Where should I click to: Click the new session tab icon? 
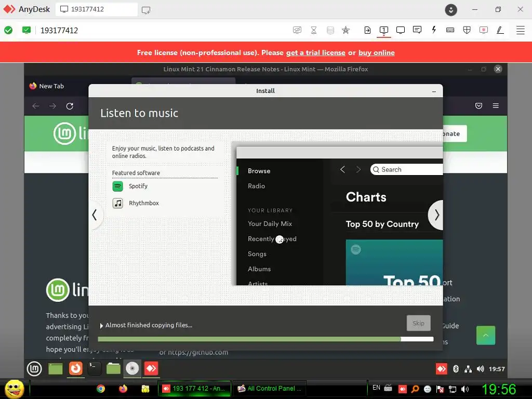[146, 10]
